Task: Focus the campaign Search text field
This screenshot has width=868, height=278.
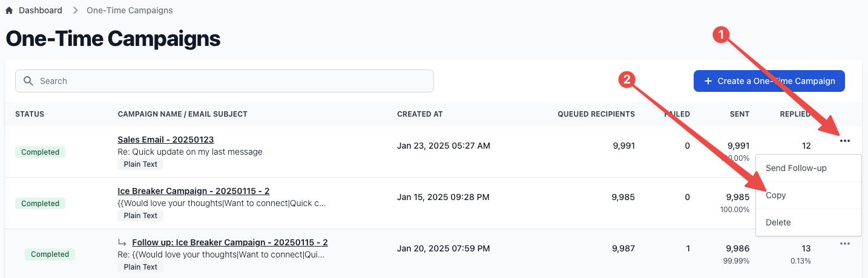Action: point(230,81)
